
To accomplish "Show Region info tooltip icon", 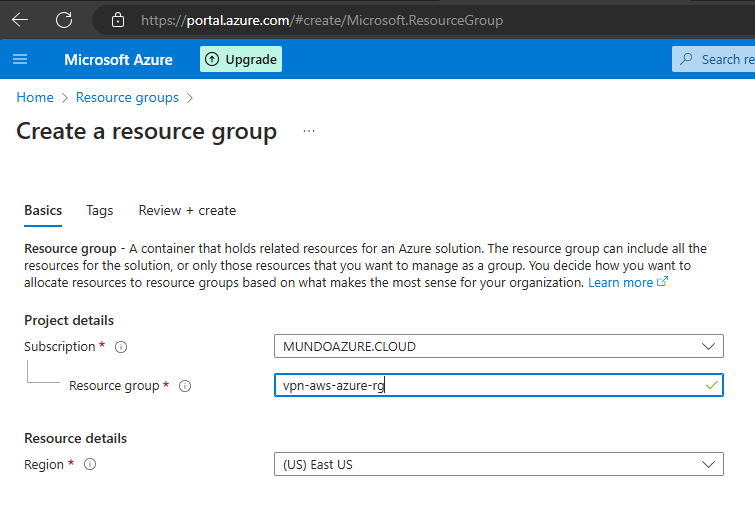I will [90, 464].
